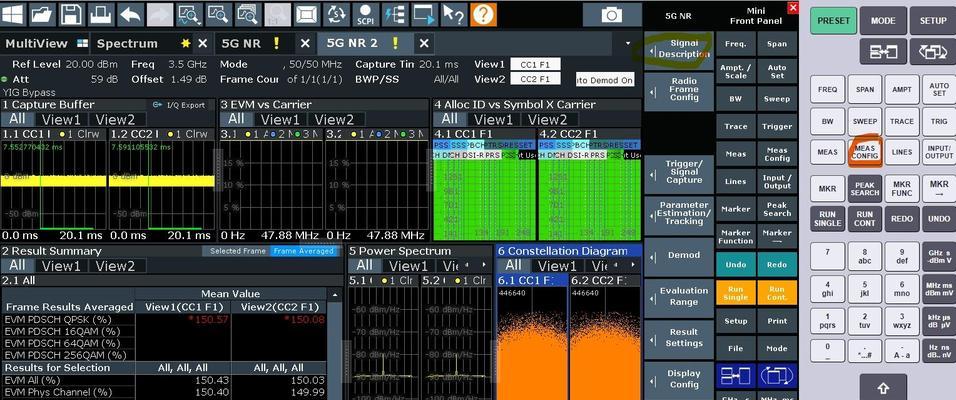Viewport: 956px width, 400px height.
Task: Open a file with the folder icon
Action: pyautogui.click(x=42, y=14)
